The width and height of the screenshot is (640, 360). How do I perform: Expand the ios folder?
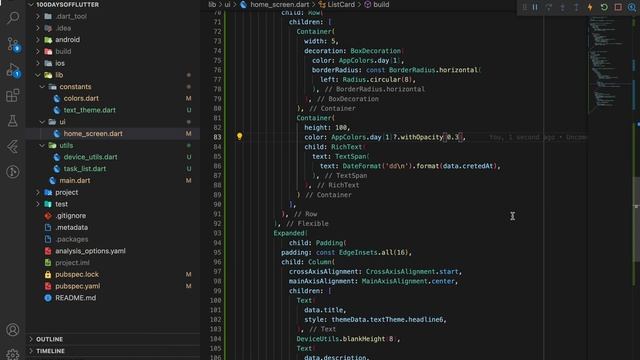pyautogui.click(x=38, y=63)
